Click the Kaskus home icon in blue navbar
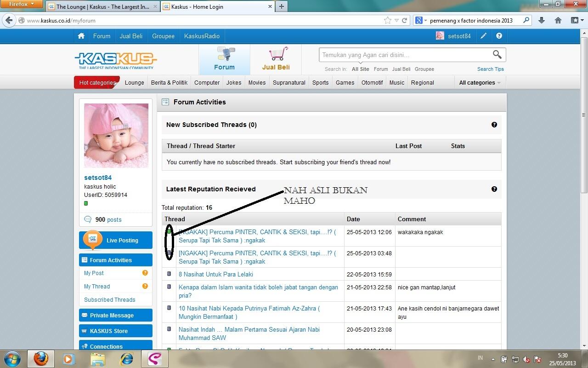The width and height of the screenshot is (588, 368). pos(81,36)
